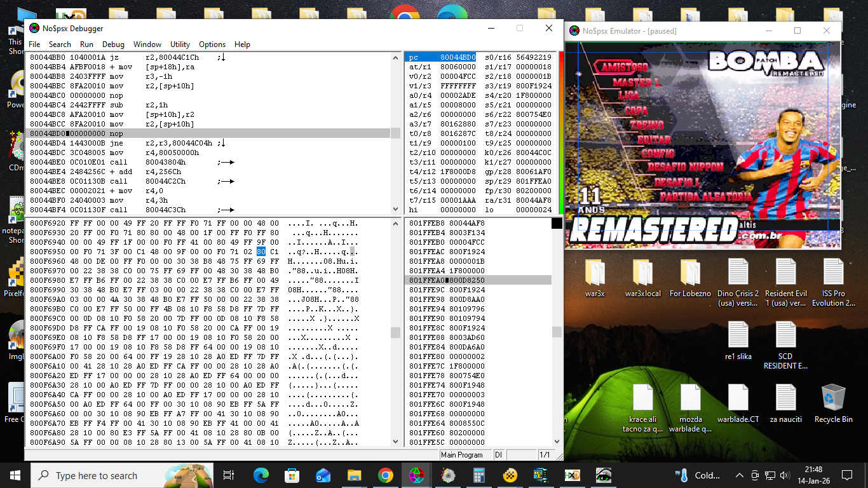Select the ra/r31 register value 80044AF8
This screenshot has height=488, width=868.
pyautogui.click(x=534, y=200)
